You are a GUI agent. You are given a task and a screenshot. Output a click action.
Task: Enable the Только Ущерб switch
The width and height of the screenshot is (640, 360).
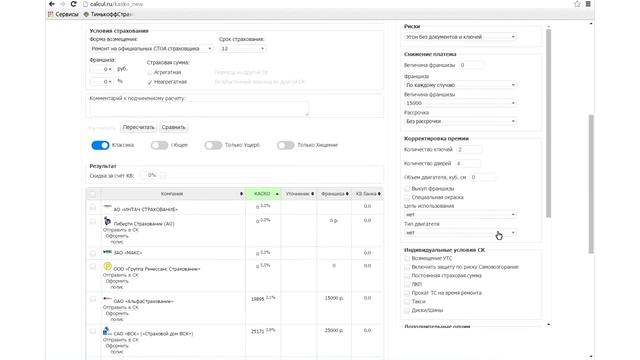point(213,145)
